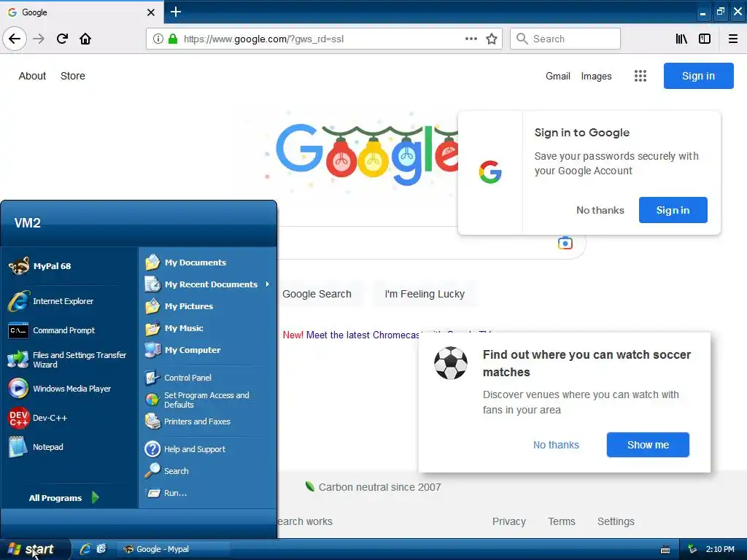The image size is (747, 560).
Task: Click Sign in button in page header
Action: pyautogui.click(x=698, y=76)
